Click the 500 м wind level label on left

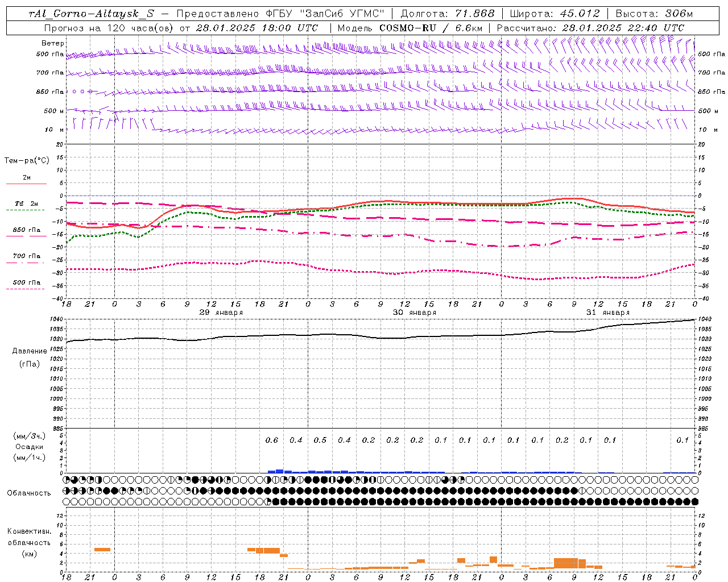pyautogui.click(x=54, y=111)
